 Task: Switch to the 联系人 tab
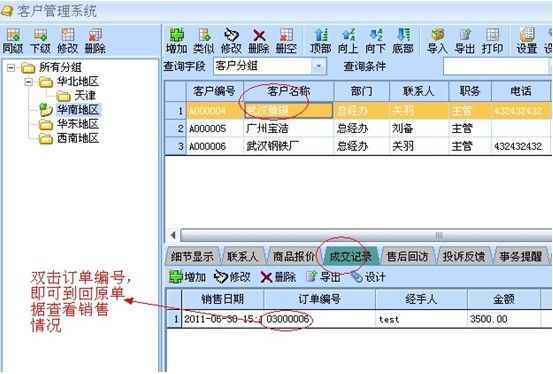pos(242,257)
